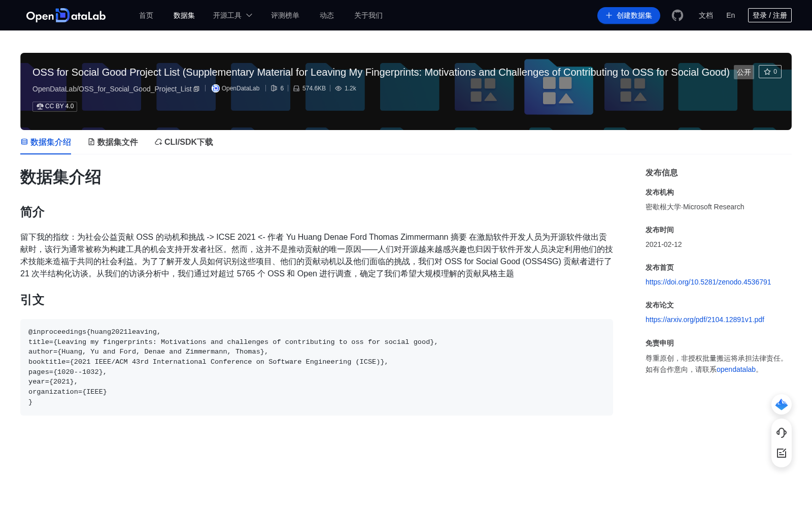
Task: Click the 1.2k views eye icon
Action: pos(339,88)
